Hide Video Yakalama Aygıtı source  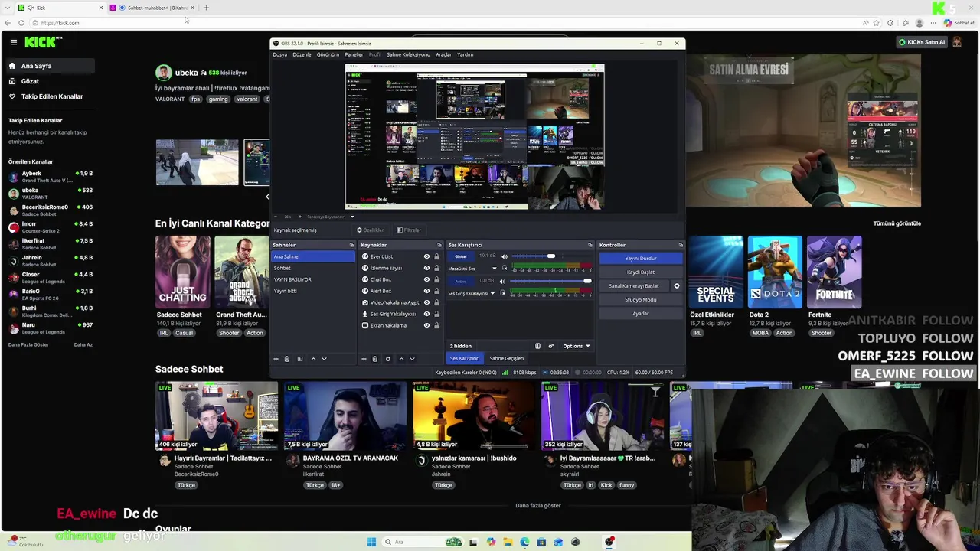pyautogui.click(x=426, y=302)
